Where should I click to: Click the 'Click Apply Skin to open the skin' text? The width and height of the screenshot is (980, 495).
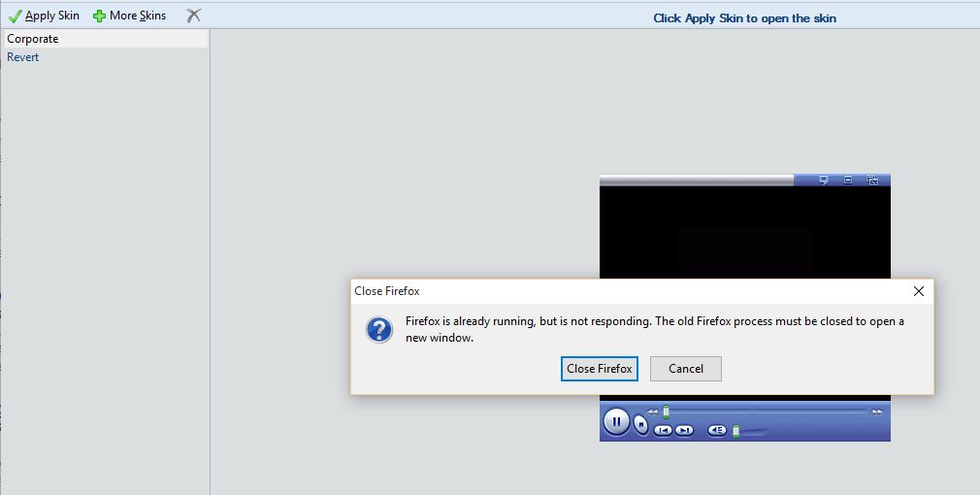click(x=744, y=18)
